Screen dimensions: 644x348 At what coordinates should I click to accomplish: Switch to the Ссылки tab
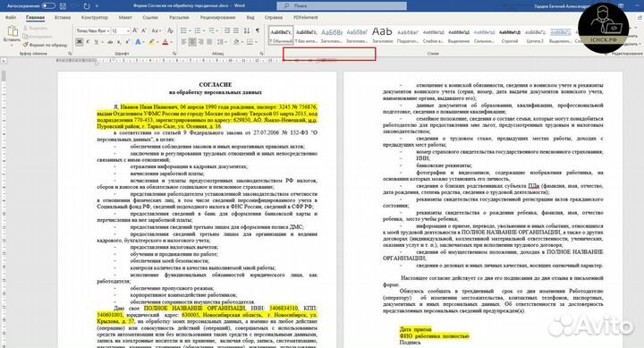[x=150, y=18]
